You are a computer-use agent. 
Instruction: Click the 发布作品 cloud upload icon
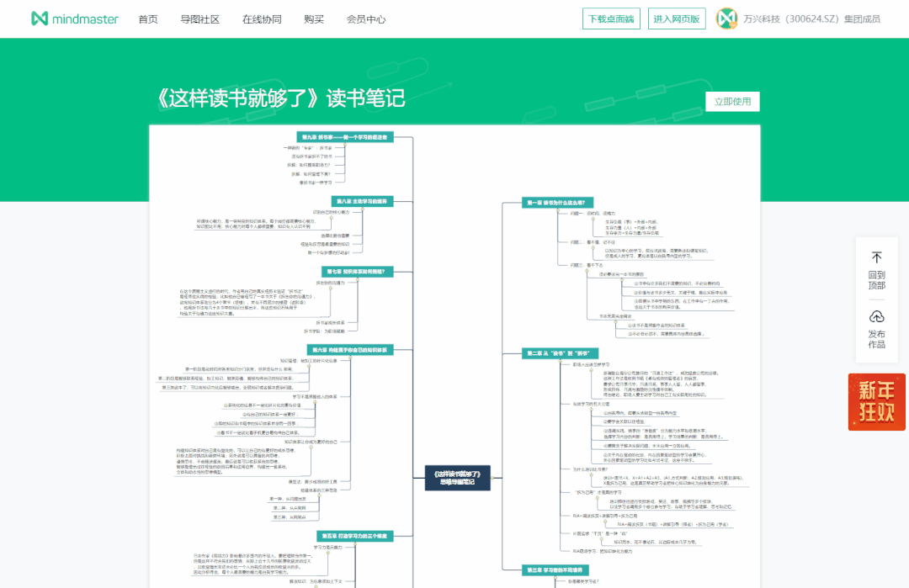point(876,316)
